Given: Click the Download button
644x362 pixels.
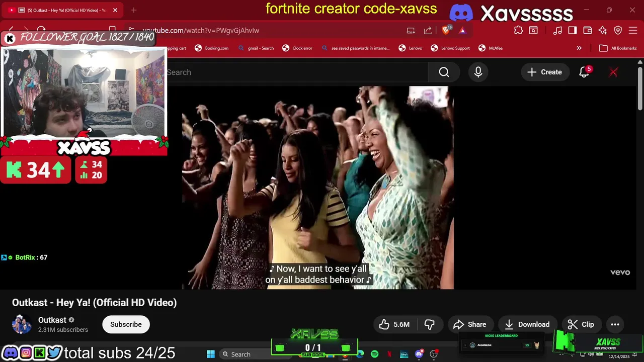Looking at the screenshot, I should tap(528, 324).
